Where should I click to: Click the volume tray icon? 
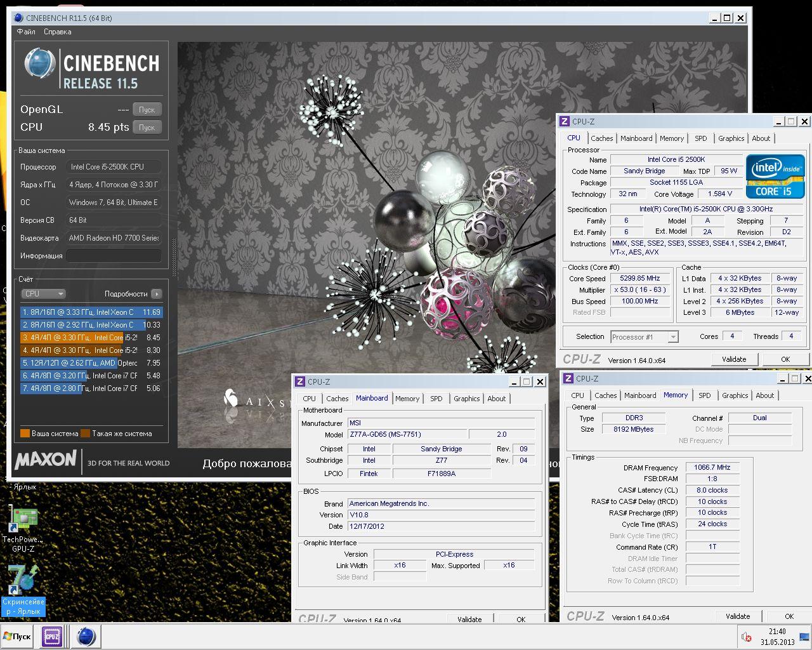[x=747, y=637]
